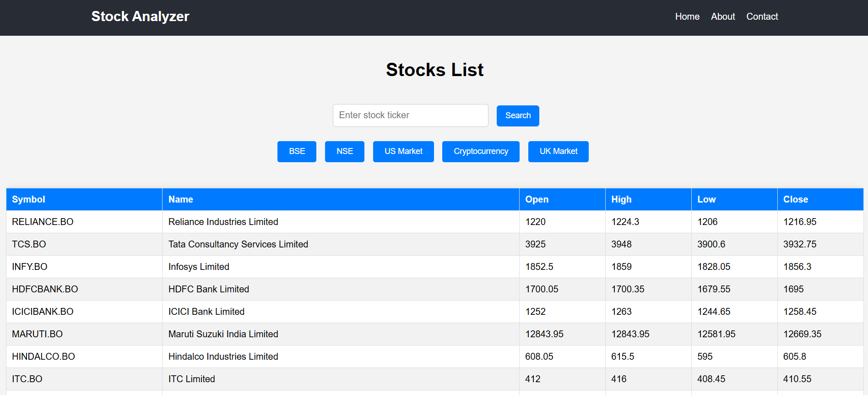
Task: Click the Search button
Action: (518, 116)
